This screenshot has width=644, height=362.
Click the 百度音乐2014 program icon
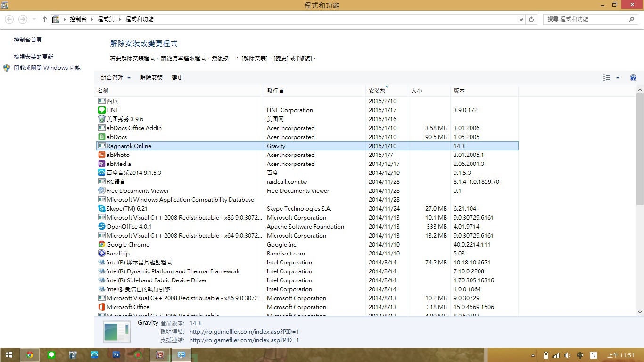click(x=101, y=173)
